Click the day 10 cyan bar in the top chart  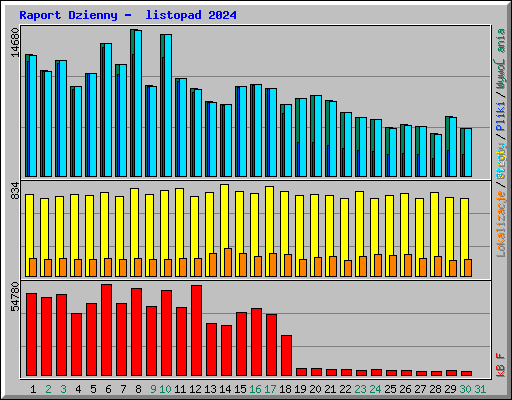pyautogui.click(x=168, y=105)
